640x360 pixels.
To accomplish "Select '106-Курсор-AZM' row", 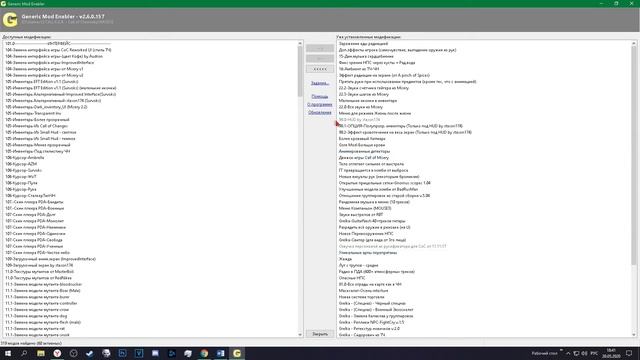I will pyautogui.click(x=21, y=164).
